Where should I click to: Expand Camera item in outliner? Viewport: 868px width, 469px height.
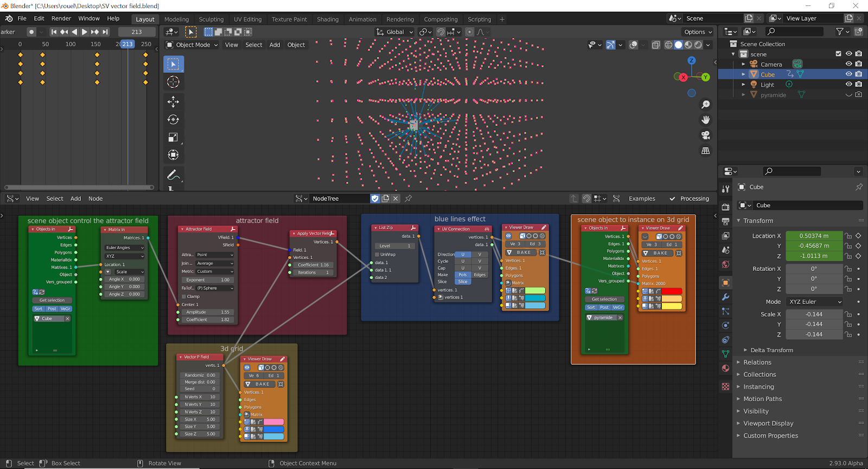pos(744,64)
